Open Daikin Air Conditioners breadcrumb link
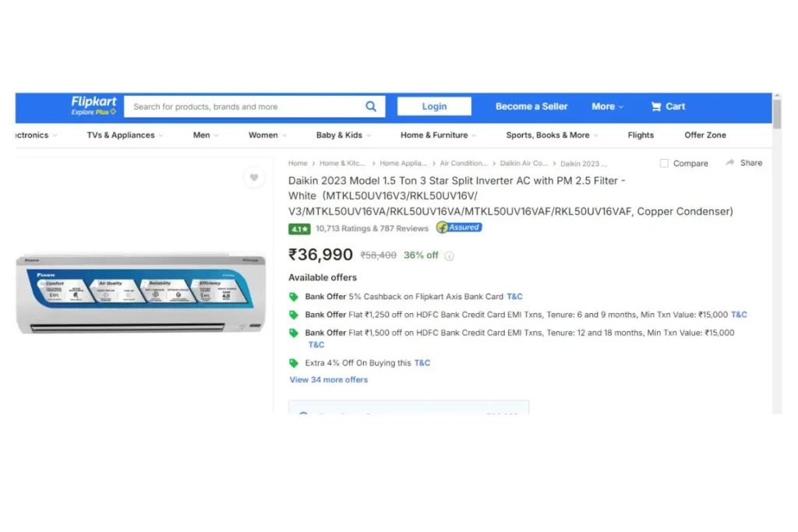The height and width of the screenshot is (532, 798). click(524, 164)
